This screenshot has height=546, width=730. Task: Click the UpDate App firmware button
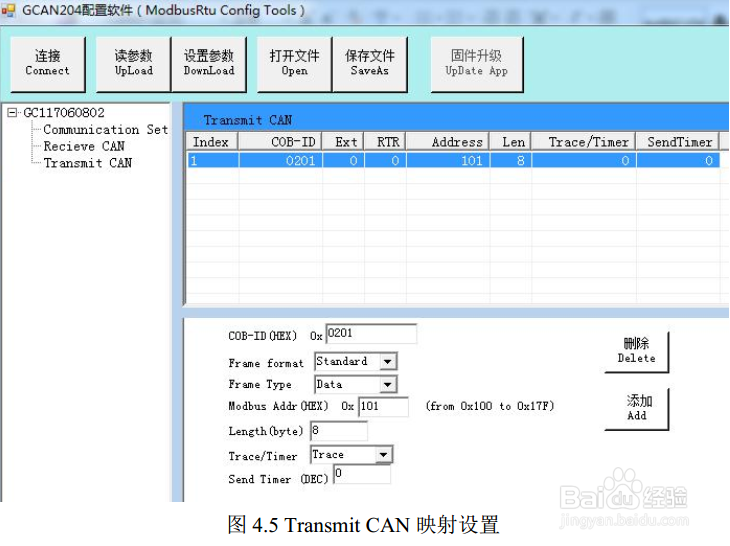[476, 64]
